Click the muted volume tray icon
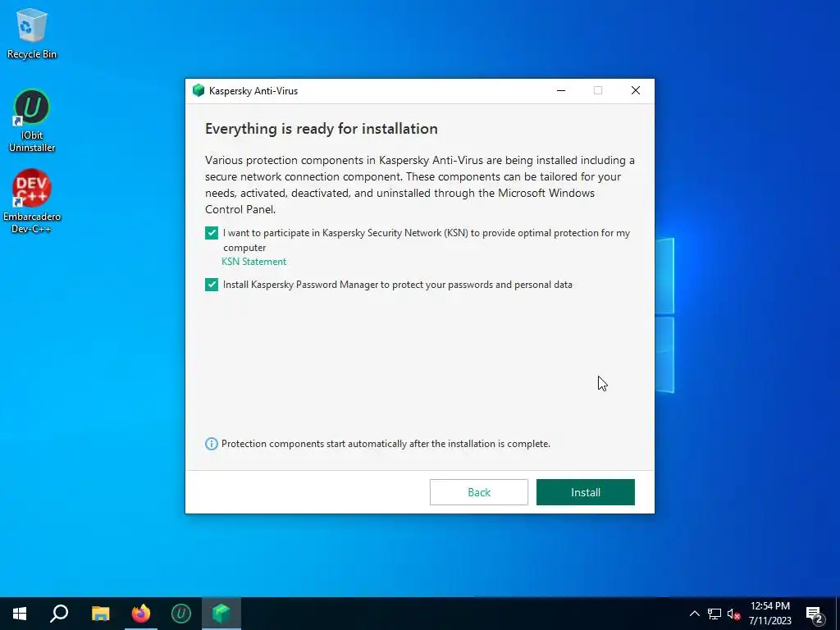Screen dimensions: 840x630 (x=733, y=614)
